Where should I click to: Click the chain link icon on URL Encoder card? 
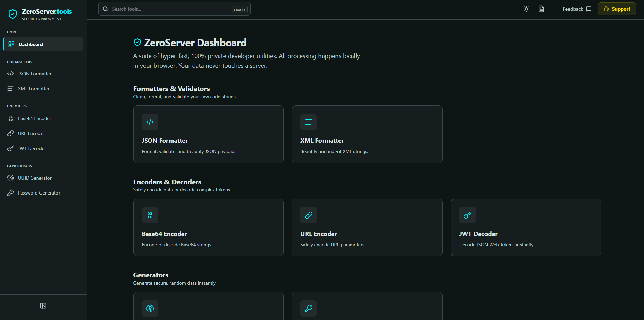309,215
